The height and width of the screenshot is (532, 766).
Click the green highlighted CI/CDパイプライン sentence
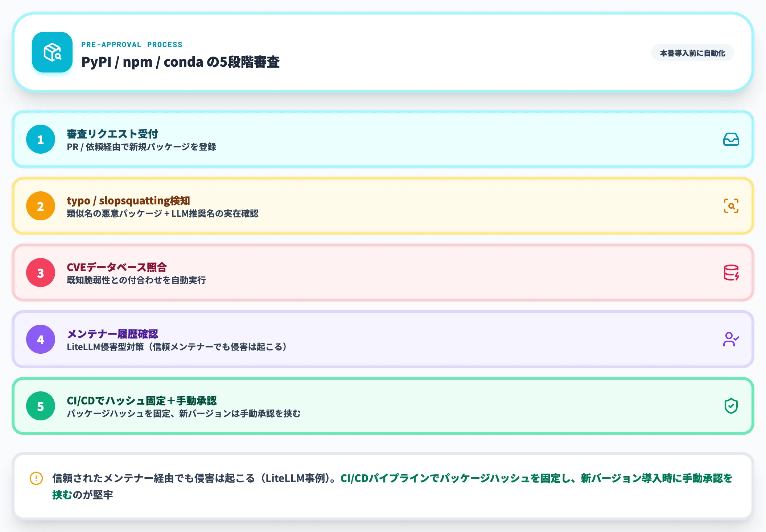point(536,478)
